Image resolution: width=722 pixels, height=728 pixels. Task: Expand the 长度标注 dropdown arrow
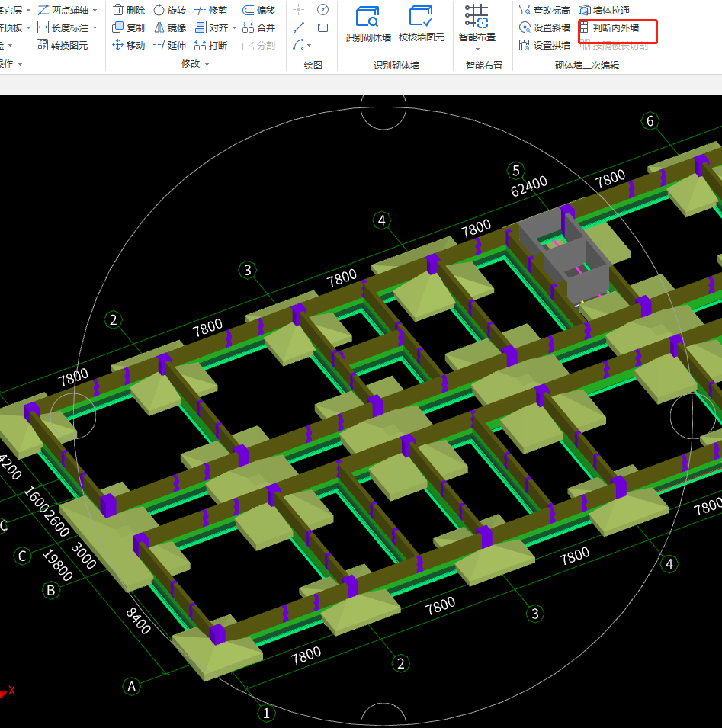tap(95, 28)
